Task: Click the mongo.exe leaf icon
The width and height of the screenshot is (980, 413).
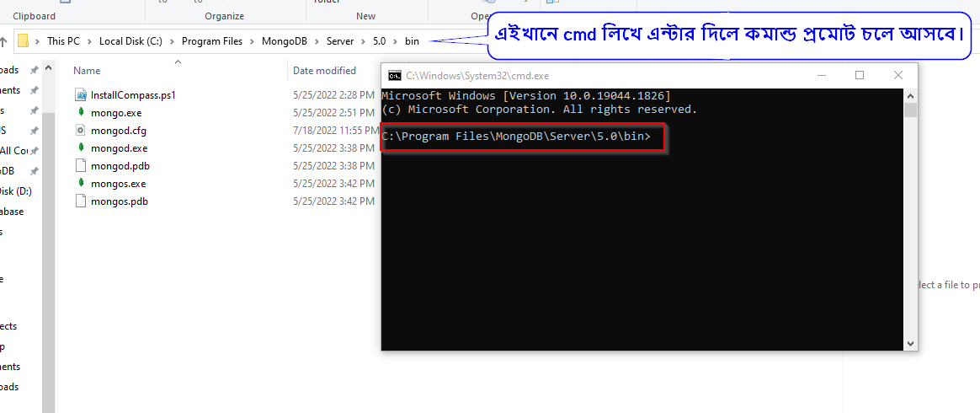Action: 81,113
